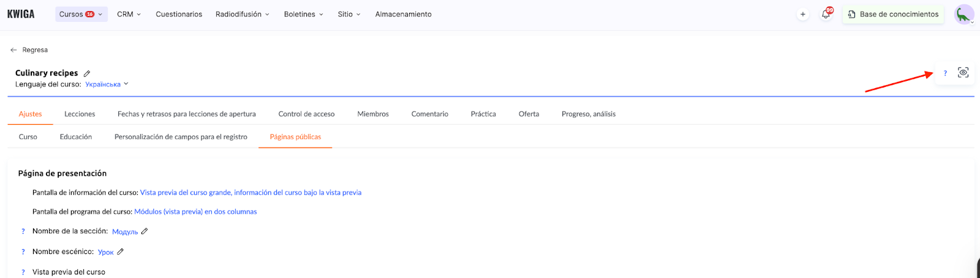The image size is (980, 278).
Task: Click the KWIGA logo
Action: (x=21, y=14)
